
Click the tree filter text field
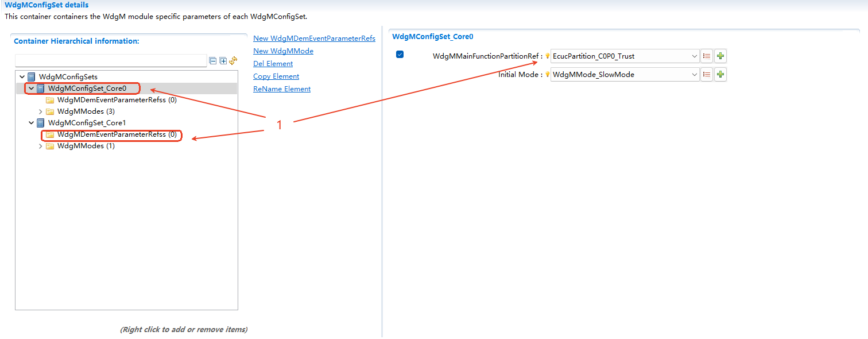[110, 61]
